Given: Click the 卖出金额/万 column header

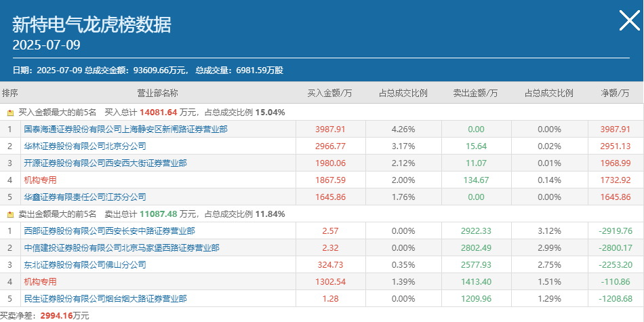Looking at the screenshot, I should click(476, 94).
